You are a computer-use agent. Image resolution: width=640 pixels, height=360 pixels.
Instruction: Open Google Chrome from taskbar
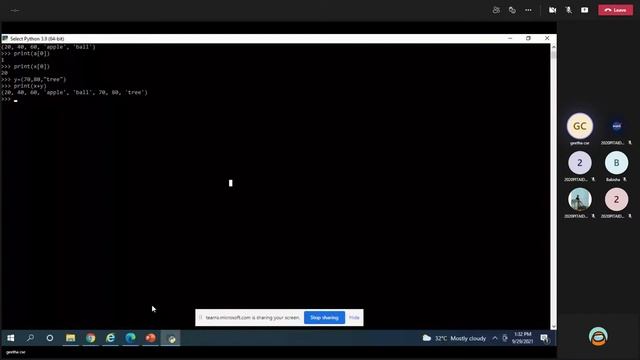point(91,338)
